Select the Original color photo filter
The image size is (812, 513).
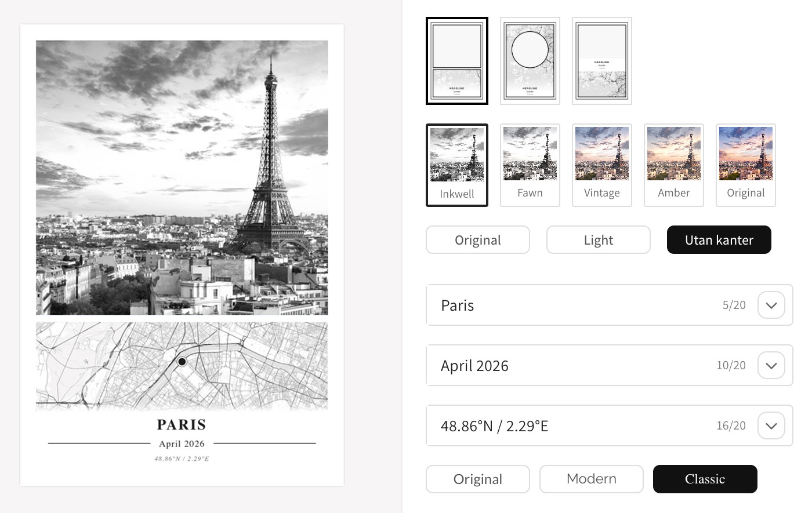pyautogui.click(x=745, y=165)
